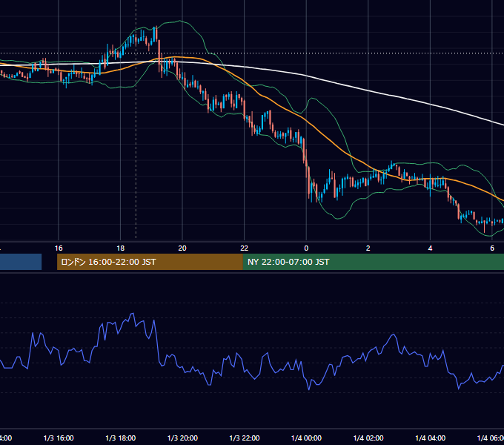Click the 1/4 00:00 time label
Screen dimensions: 504x445
(x=306, y=438)
